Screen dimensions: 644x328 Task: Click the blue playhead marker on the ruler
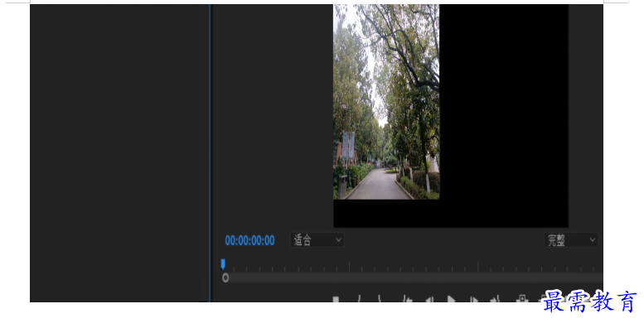pos(223,264)
